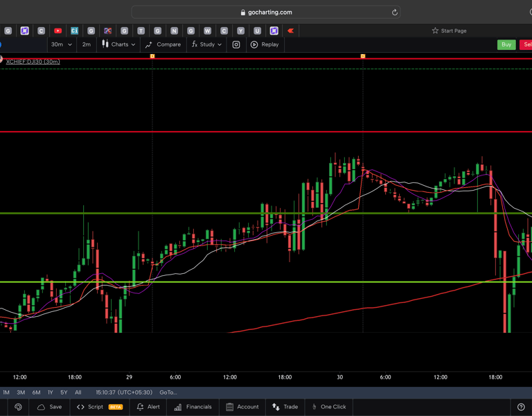Enable One Click trading
This screenshot has height=416, width=532.
(328, 407)
